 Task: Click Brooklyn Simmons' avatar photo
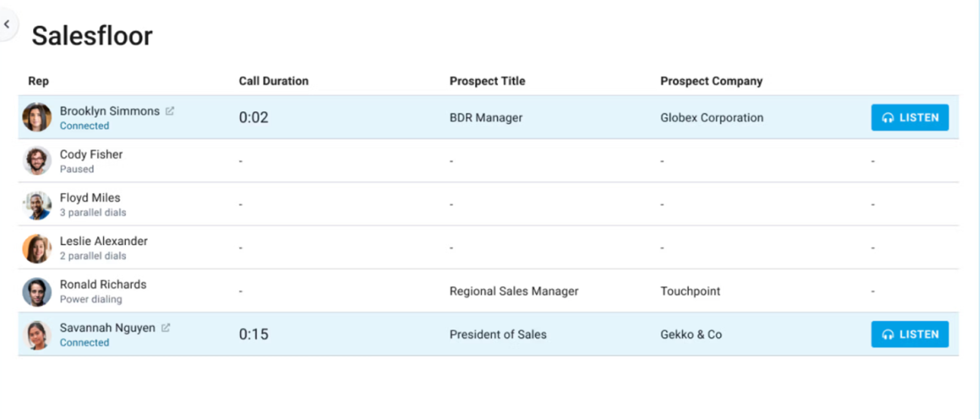point(37,117)
